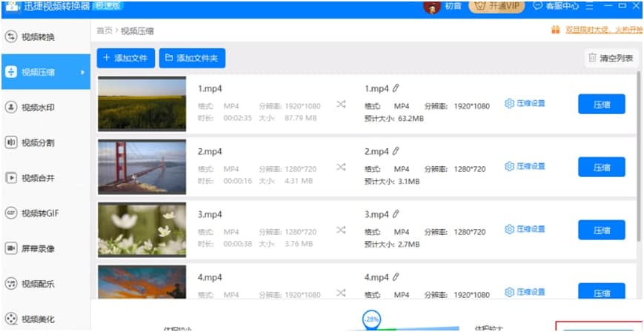Select the 1.mp4 video thumbnail
The width and height of the screenshot is (644, 332).
tap(142, 104)
